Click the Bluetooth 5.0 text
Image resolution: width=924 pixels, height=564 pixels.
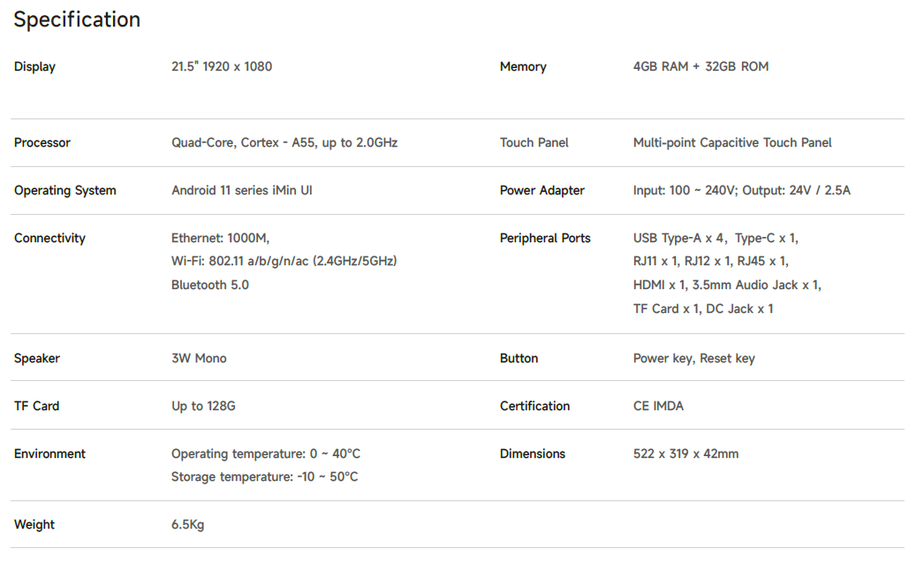[x=210, y=286]
